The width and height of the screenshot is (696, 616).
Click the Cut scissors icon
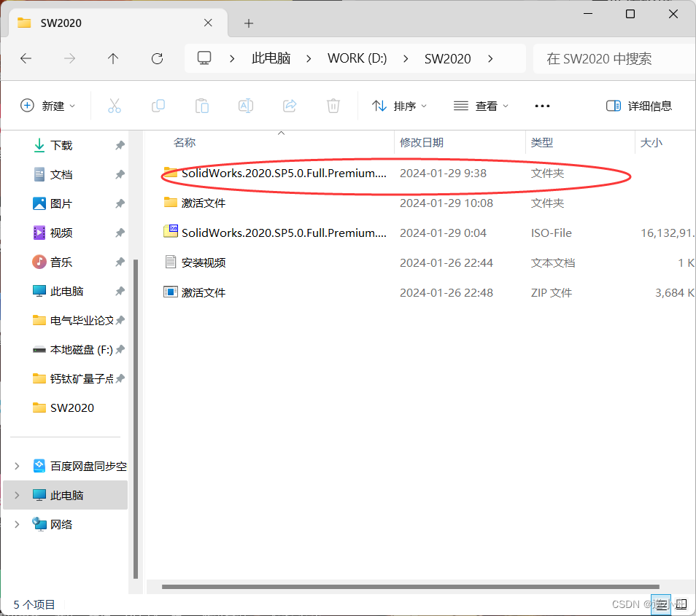pyautogui.click(x=115, y=106)
